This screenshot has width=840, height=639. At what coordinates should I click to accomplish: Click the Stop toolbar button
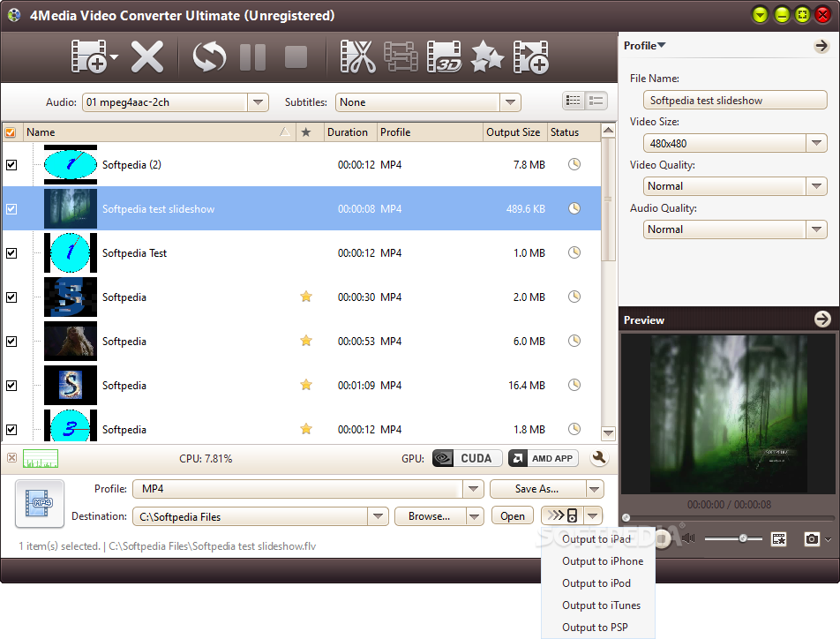pyautogui.click(x=296, y=56)
